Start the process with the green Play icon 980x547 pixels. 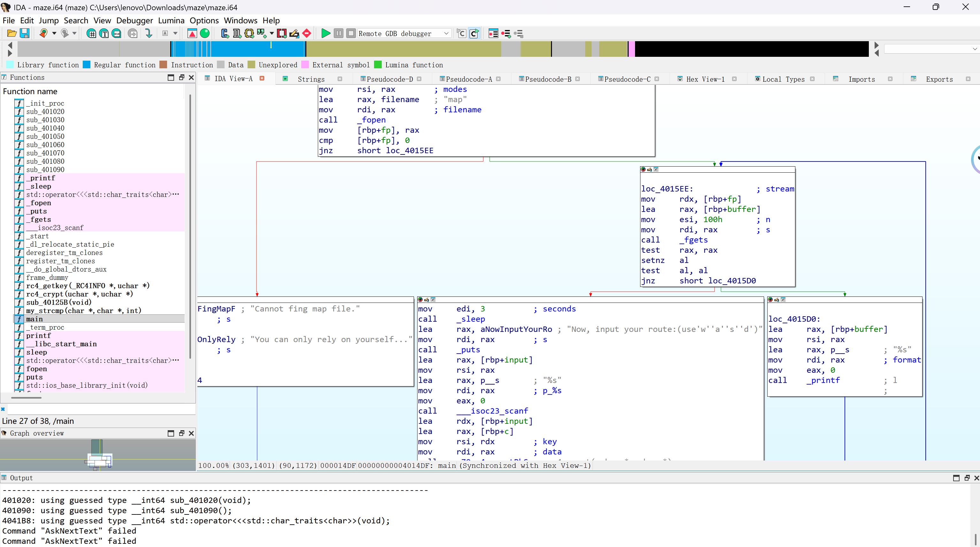(x=325, y=33)
